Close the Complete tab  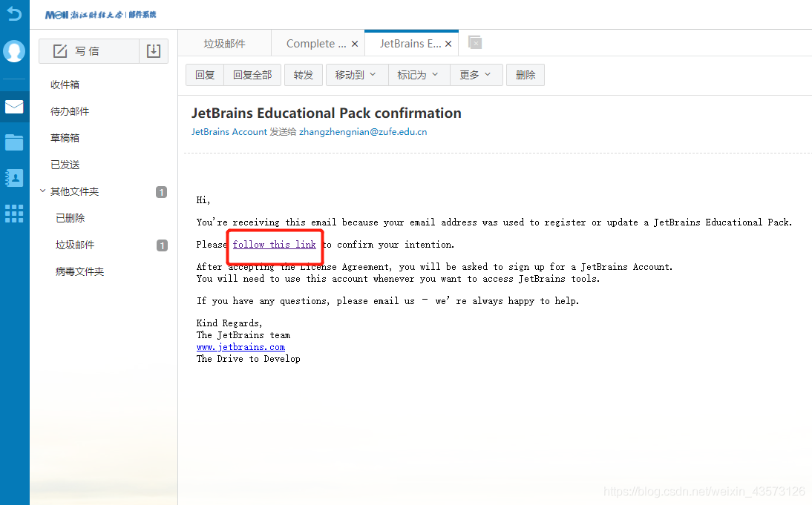355,44
